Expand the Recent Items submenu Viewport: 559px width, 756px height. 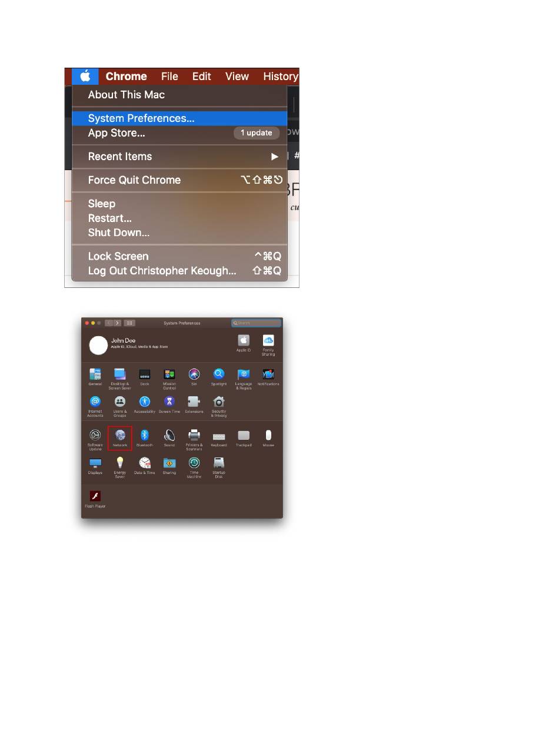(x=179, y=157)
